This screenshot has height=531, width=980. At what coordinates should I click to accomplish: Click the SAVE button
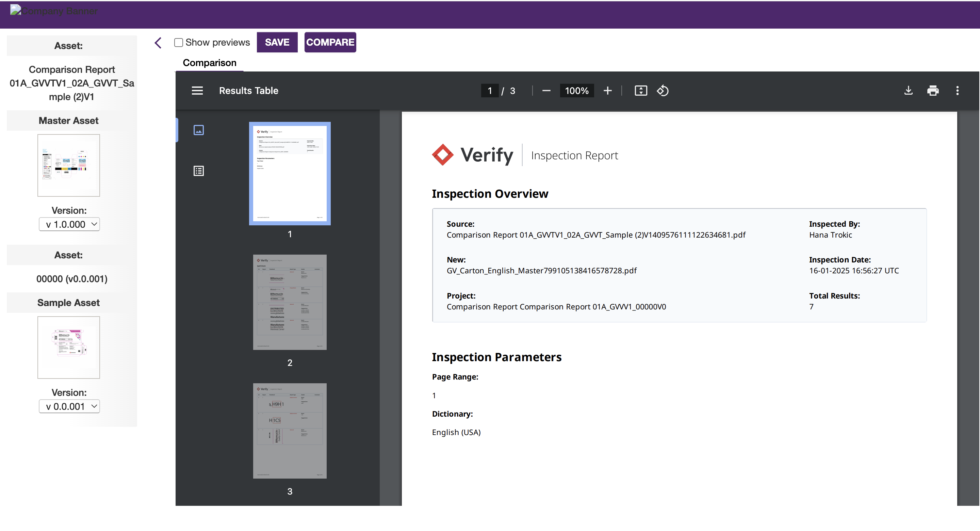pyautogui.click(x=277, y=42)
